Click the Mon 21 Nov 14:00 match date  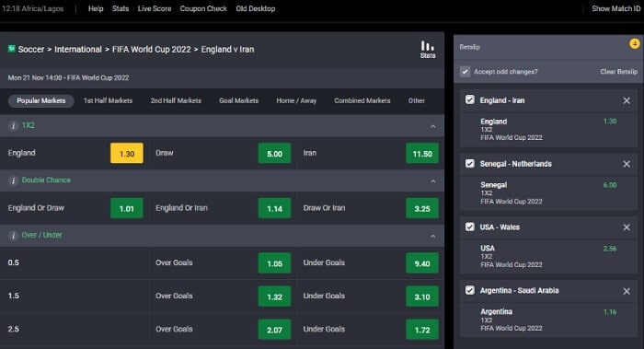click(35, 77)
